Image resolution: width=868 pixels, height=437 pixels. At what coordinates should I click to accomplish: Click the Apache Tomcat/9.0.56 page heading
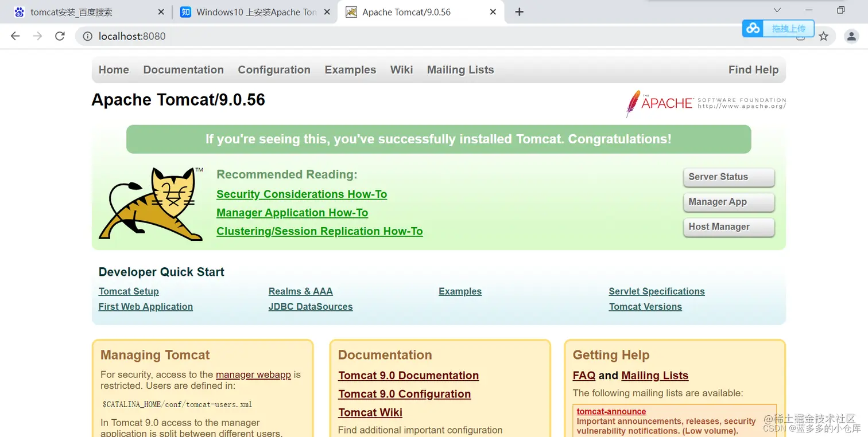179,100
